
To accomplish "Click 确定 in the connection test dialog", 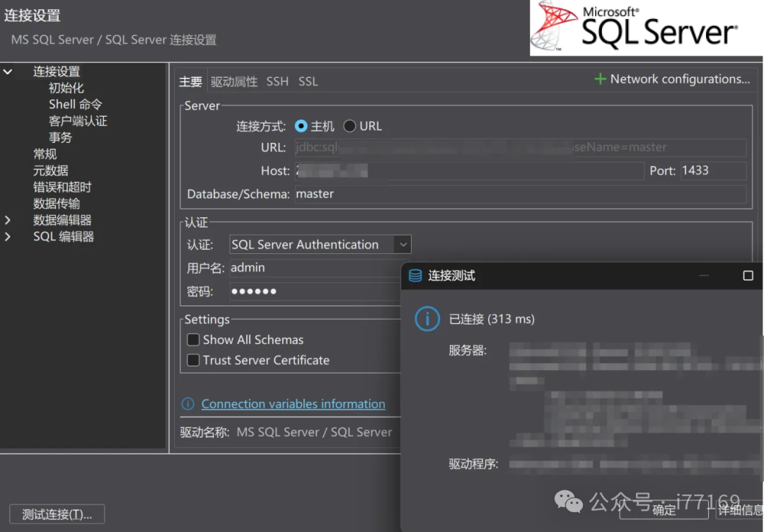I will [664, 511].
